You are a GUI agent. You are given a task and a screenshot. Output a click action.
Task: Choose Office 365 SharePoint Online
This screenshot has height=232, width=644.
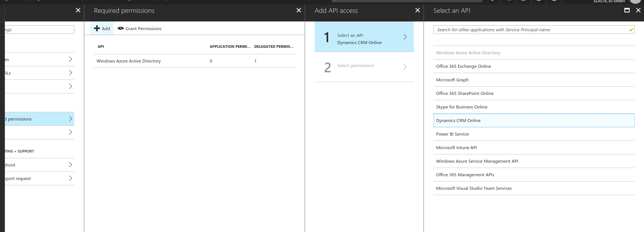click(534, 93)
